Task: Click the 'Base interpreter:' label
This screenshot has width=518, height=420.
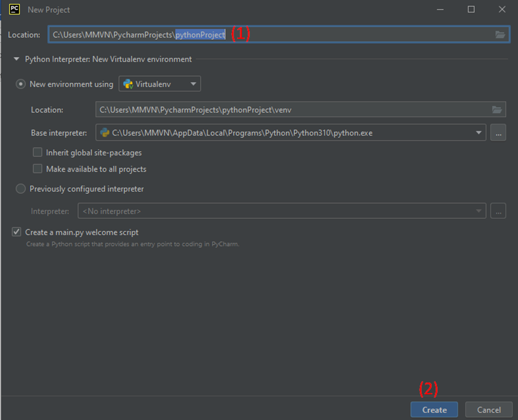Action: [59, 133]
